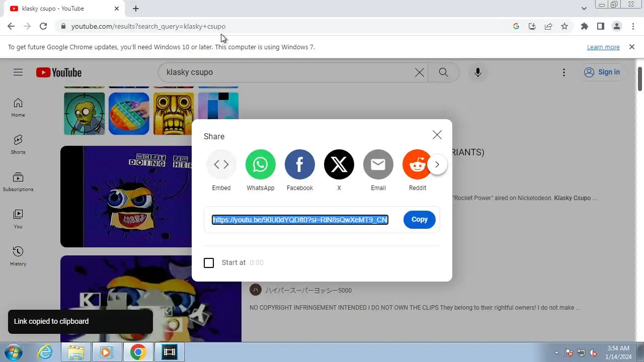
Task: Open the zombie game ad thumbnail
Action: (x=85, y=114)
